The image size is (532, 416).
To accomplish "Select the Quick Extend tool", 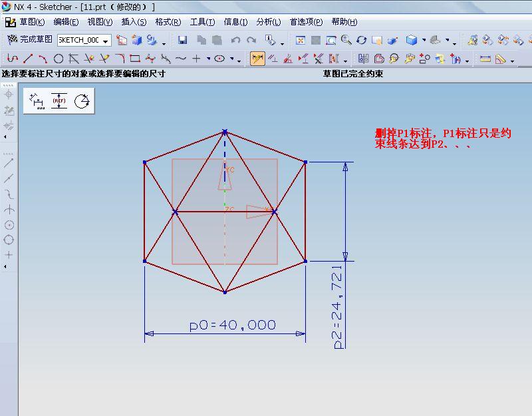I will pyautogui.click(x=104, y=59).
